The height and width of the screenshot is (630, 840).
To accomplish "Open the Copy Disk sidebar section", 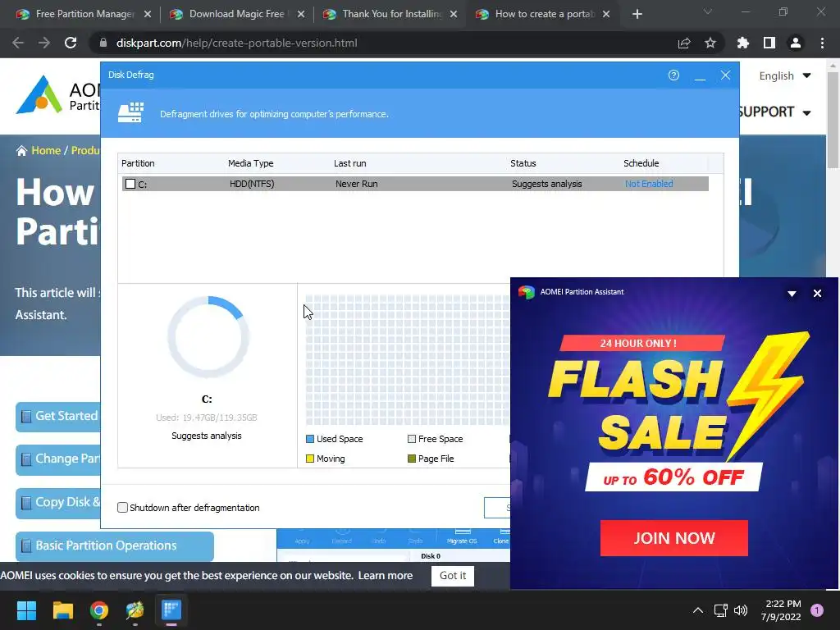I will tap(58, 503).
